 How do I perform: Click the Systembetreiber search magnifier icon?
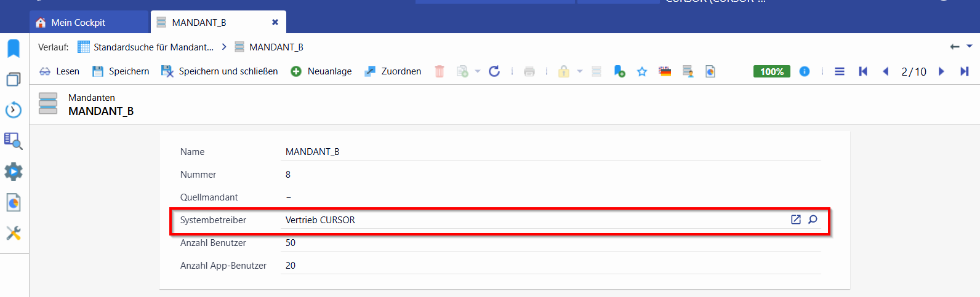pos(813,220)
